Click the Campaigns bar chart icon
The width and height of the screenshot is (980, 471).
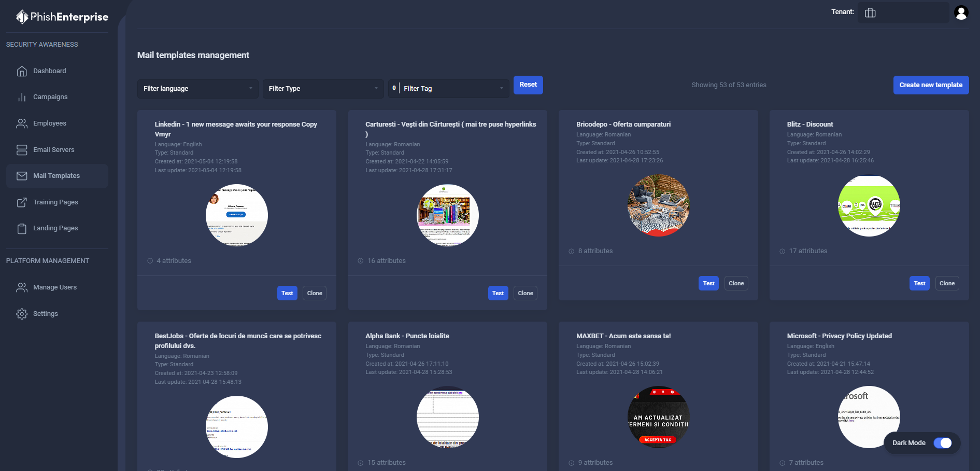tap(22, 97)
